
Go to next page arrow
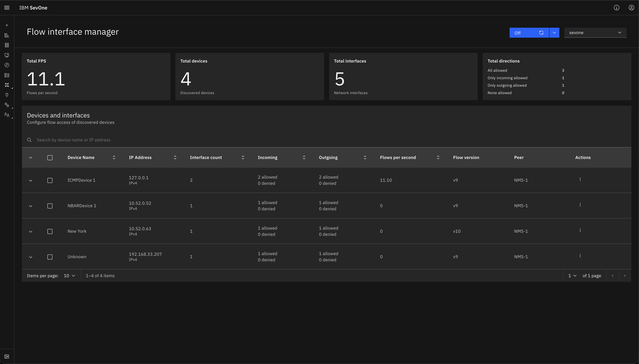coord(625,276)
